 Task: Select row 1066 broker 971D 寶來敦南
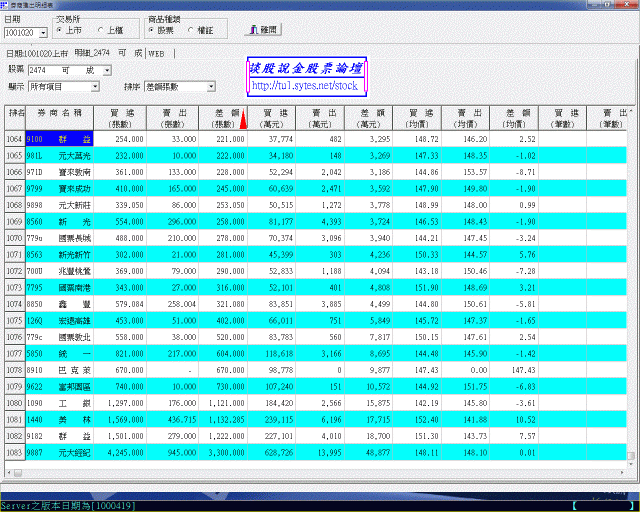pyautogui.click(x=60, y=172)
